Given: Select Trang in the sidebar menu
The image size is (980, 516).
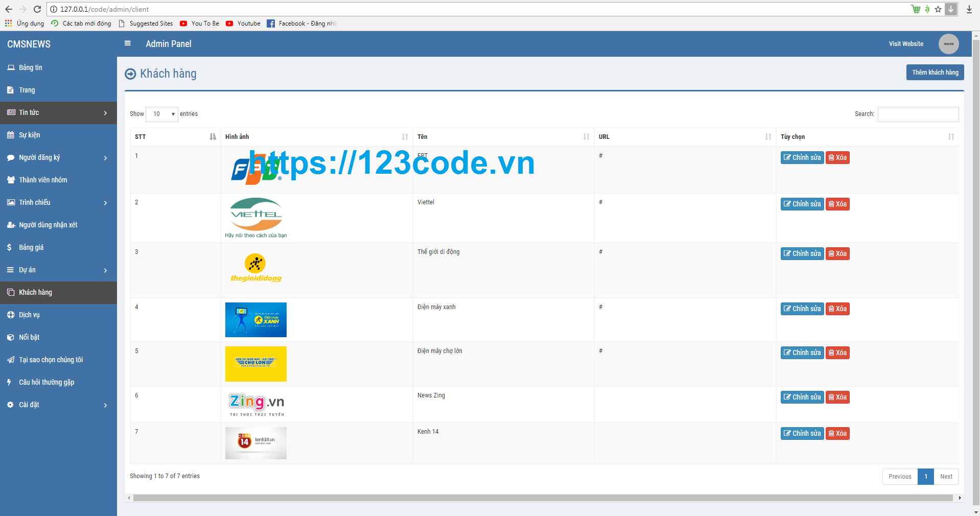Looking at the screenshot, I should click(28, 90).
